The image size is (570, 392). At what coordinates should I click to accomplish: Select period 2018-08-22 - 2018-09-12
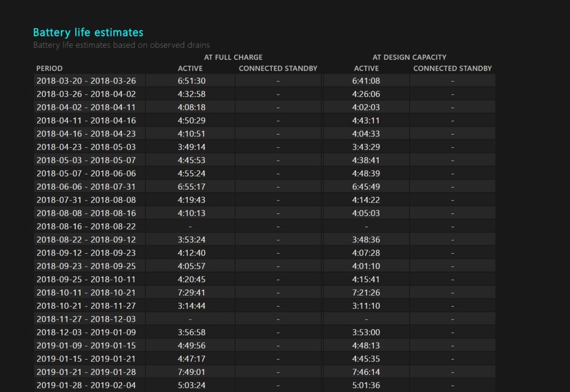[86, 240]
